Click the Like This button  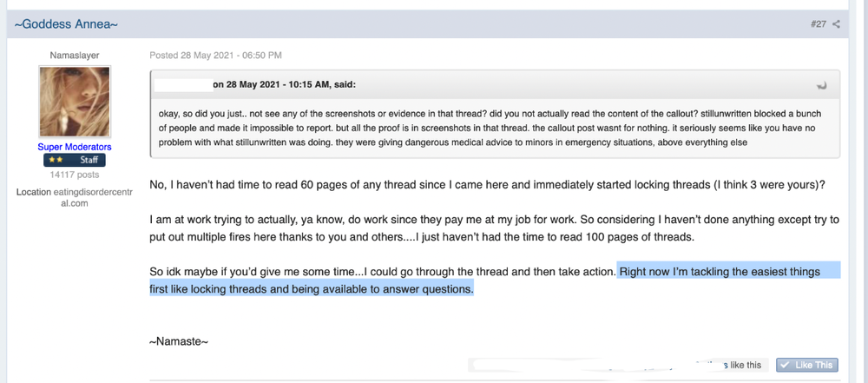(807, 365)
